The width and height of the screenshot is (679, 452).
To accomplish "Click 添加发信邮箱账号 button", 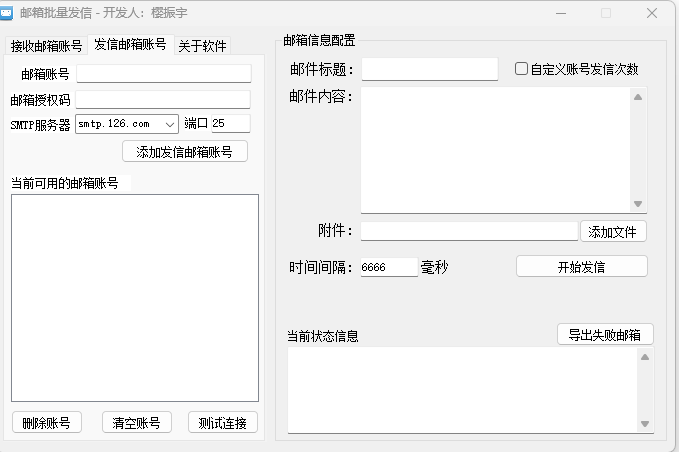I will click(x=184, y=152).
